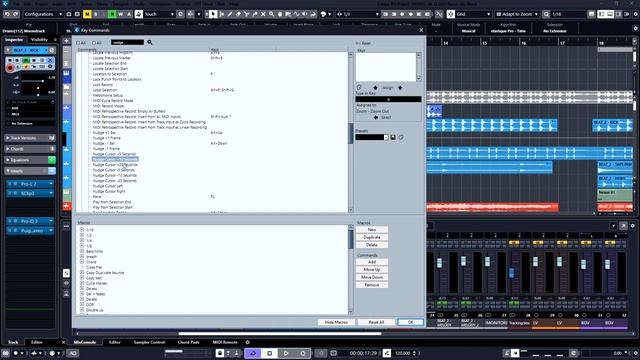Click the add track plus button
Image resolution: width=640 pixels, height=360 pixels.
[66, 41]
